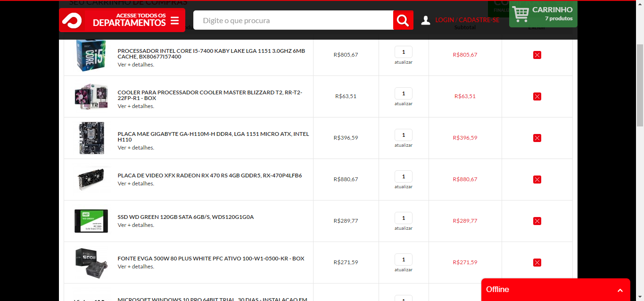Image resolution: width=644 pixels, height=301 pixels.
Task: Click the MICROSOFT WINDOWS 10 PRO 64BIT title
Action: [x=213, y=299]
